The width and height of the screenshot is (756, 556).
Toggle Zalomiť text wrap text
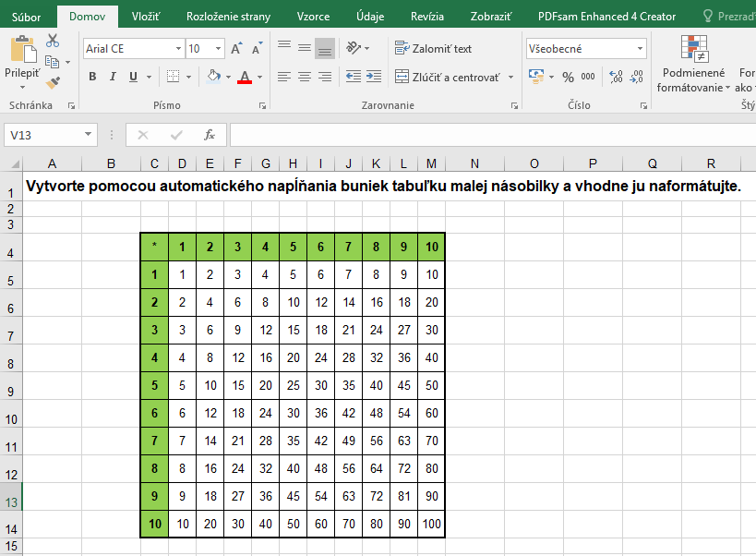(433, 49)
